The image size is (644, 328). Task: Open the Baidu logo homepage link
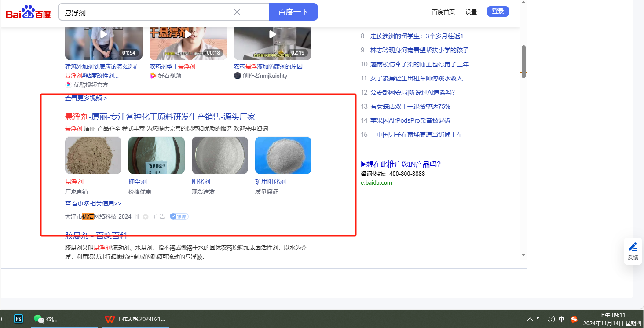[x=29, y=12]
